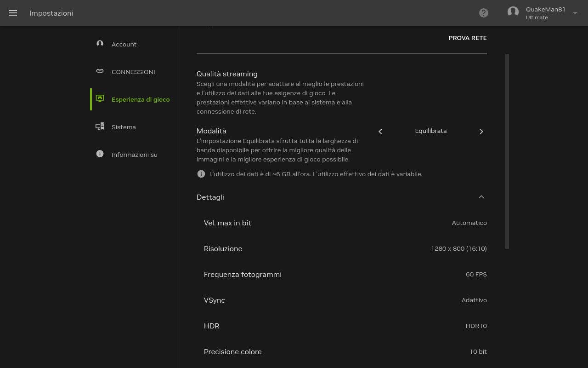Click the help question mark icon
The width and height of the screenshot is (588, 368).
484,13
